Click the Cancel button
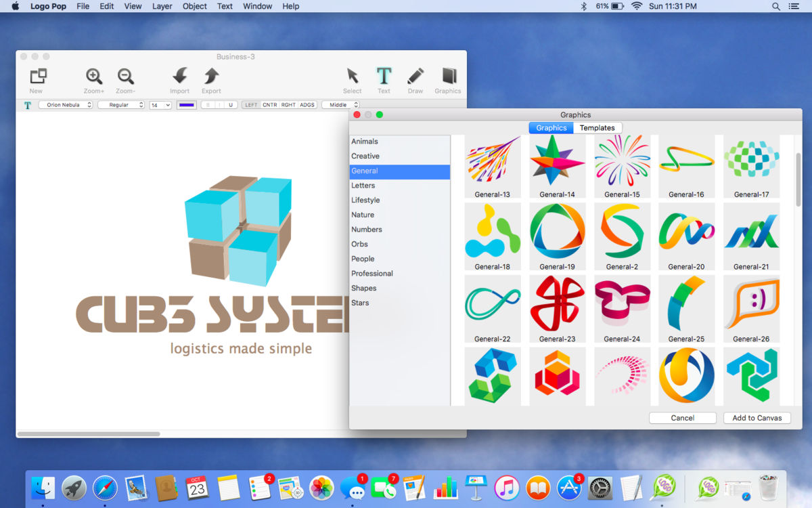 pos(682,418)
